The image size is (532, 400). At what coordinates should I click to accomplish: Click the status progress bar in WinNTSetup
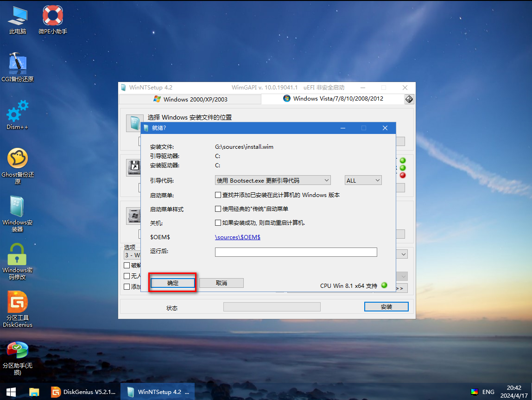[x=272, y=307]
